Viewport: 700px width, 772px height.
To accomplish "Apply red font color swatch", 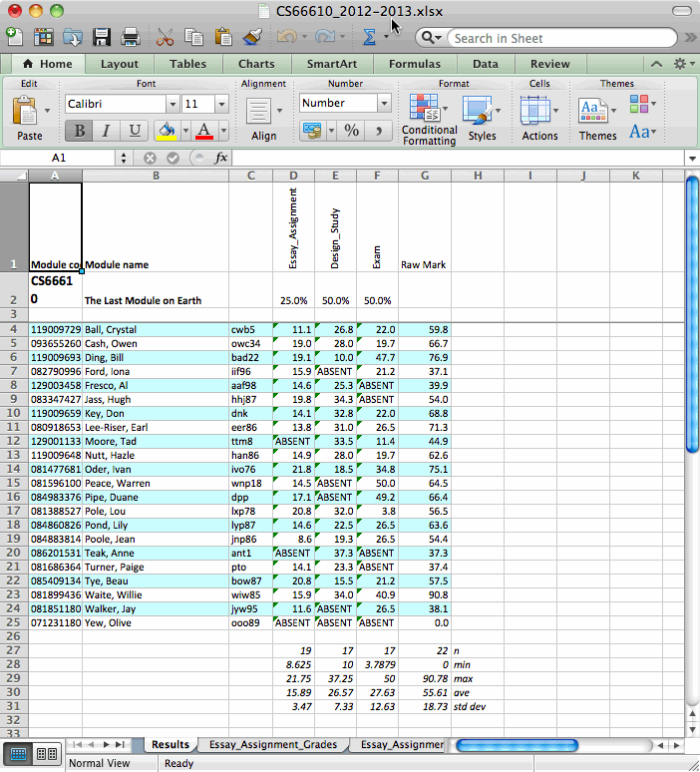I will click(204, 131).
